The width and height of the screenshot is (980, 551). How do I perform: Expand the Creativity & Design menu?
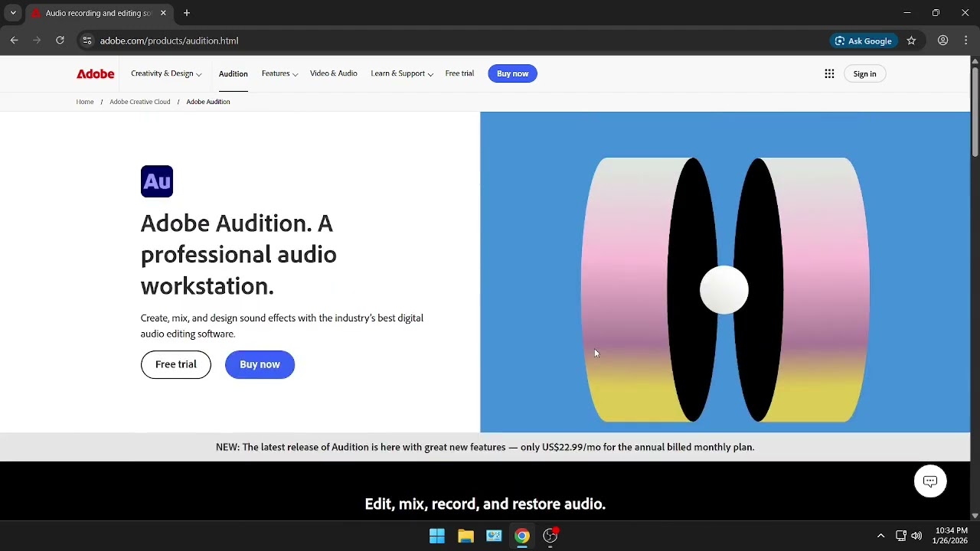(x=166, y=73)
